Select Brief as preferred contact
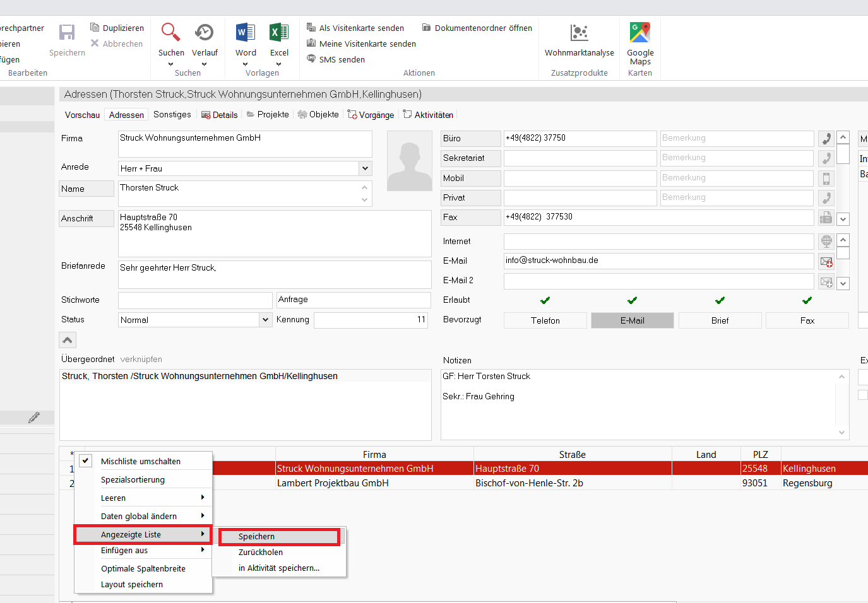The height and width of the screenshot is (603, 868). pyautogui.click(x=720, y=320)
